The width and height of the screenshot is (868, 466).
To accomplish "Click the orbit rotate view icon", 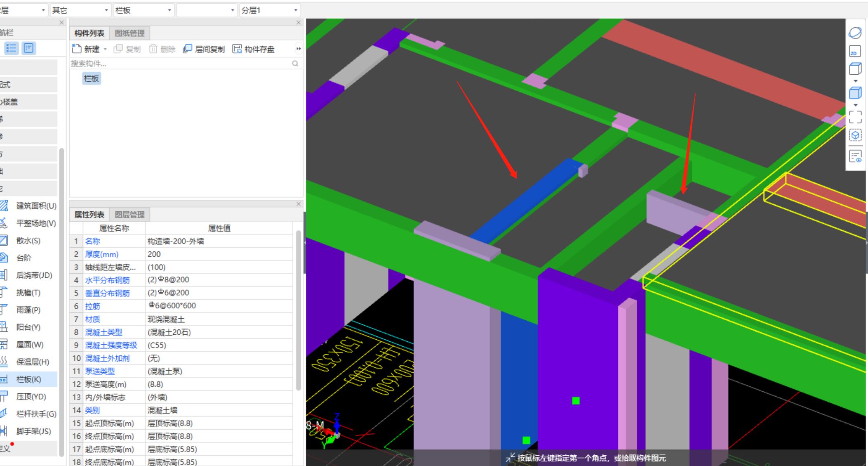I will pos(855,33).
